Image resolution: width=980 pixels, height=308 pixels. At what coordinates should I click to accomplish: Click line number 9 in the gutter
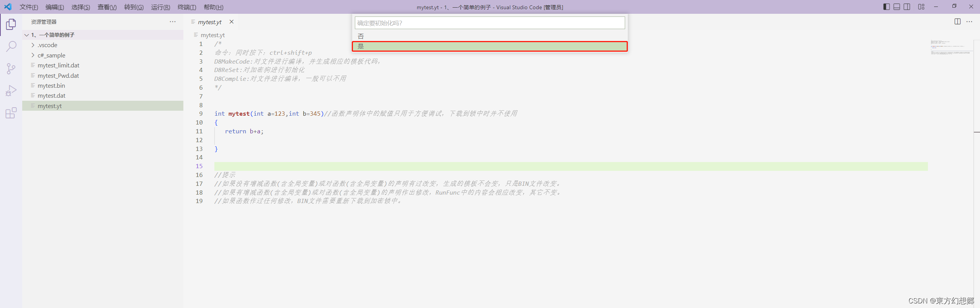coord(201,114)
